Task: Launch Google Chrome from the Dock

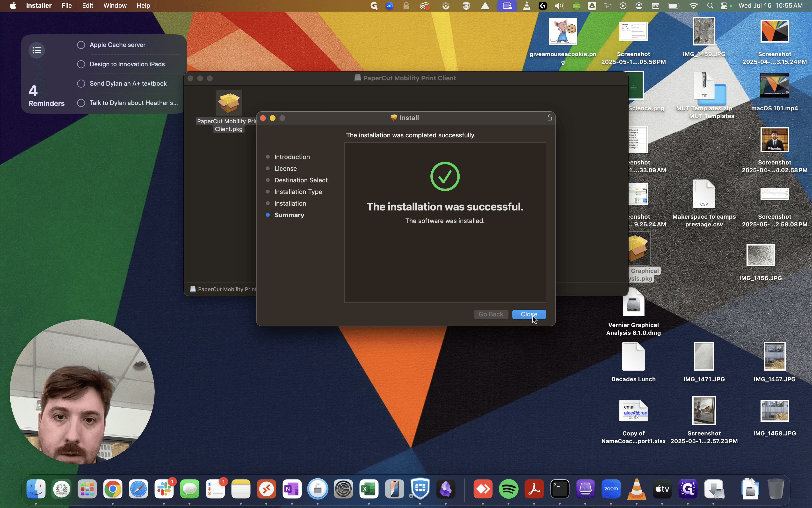Action: click(113, 489)
